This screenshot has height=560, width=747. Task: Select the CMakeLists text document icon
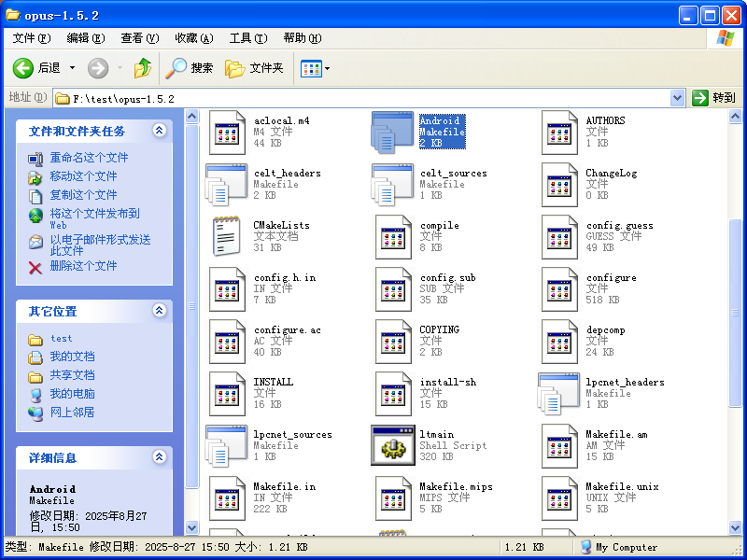(x=226, y=236)
